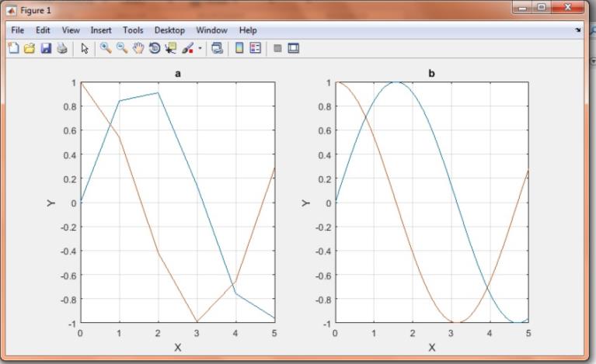
Task: Dock the figure using the small arrow in menu bar
Action: [x=578, y=30]
